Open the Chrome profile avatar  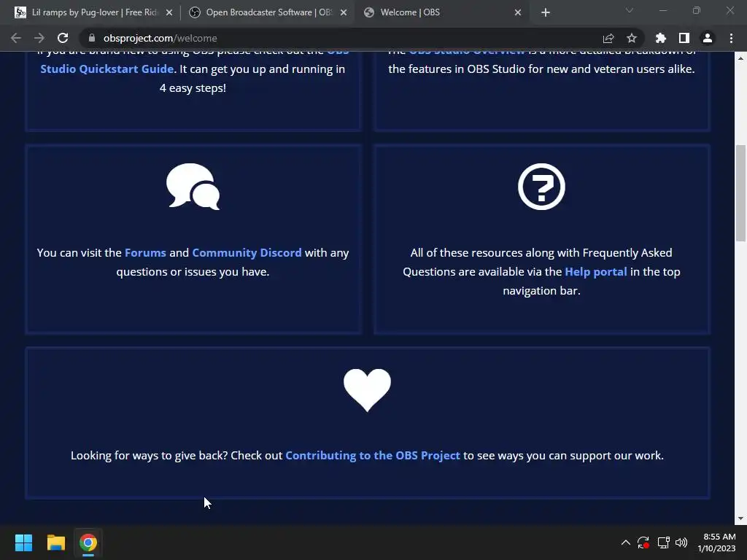[708, 38]
